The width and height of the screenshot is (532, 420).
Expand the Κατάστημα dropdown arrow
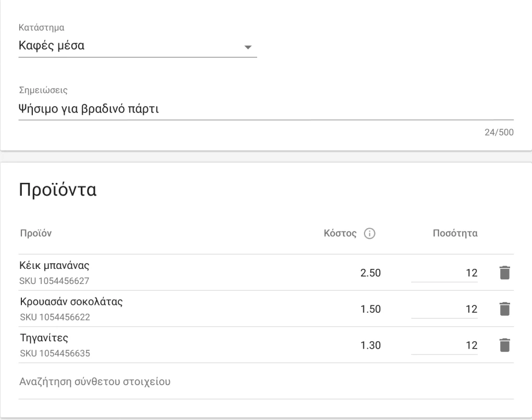(x=248, y=47)
